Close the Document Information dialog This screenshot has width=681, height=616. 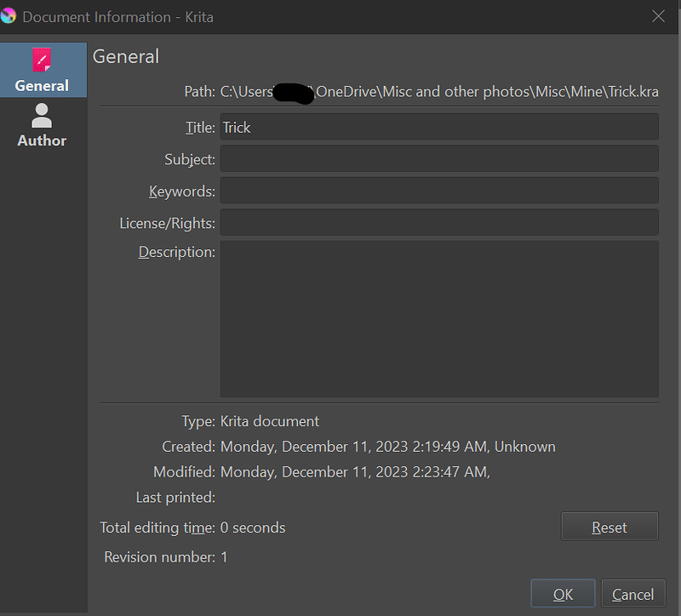coord(658,16)
